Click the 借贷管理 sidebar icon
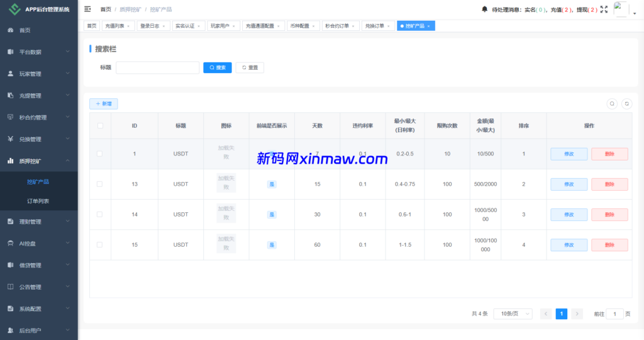This screenshot has width=644, height=340. (11, 265)
